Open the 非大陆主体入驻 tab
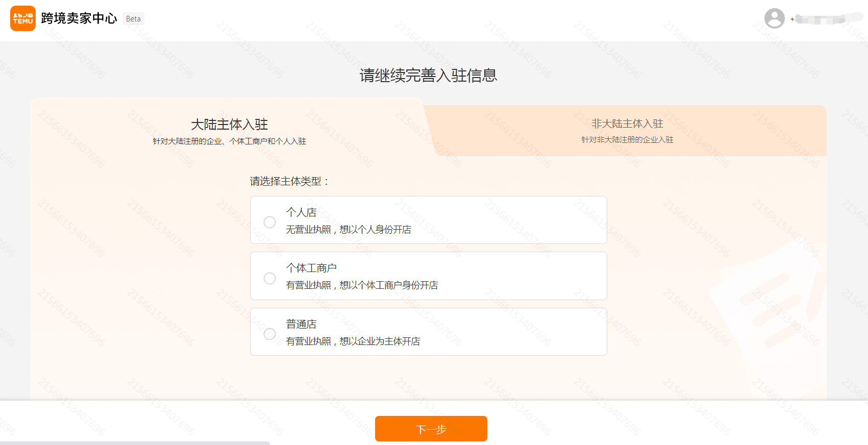This screenshot has height=445, width=868. coord(627,124)
